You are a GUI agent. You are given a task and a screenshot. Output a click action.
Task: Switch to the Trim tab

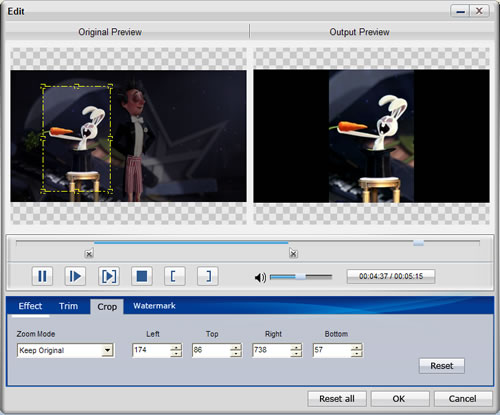pyautogui.click(x=68, y=306)
